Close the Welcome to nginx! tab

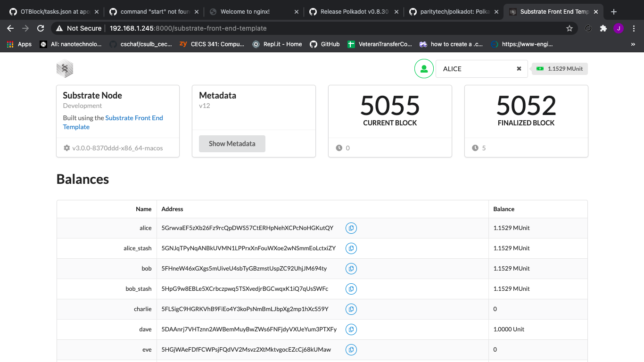point(297,12)
